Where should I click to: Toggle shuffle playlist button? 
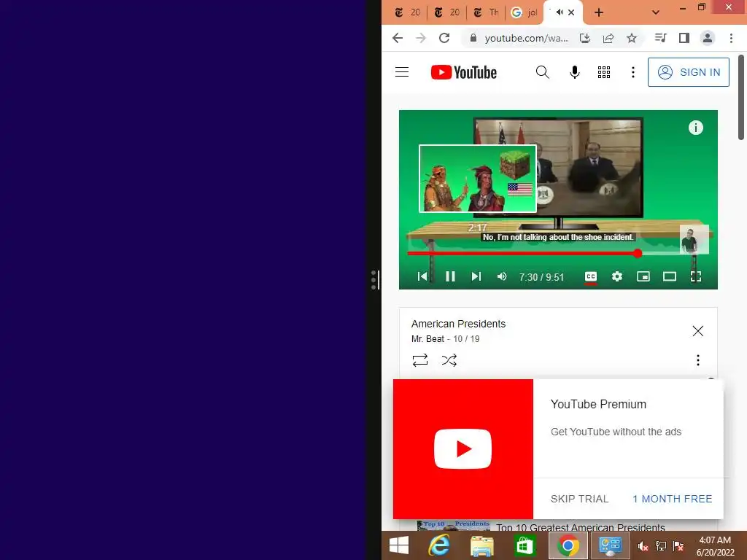[x=449, y=360]
